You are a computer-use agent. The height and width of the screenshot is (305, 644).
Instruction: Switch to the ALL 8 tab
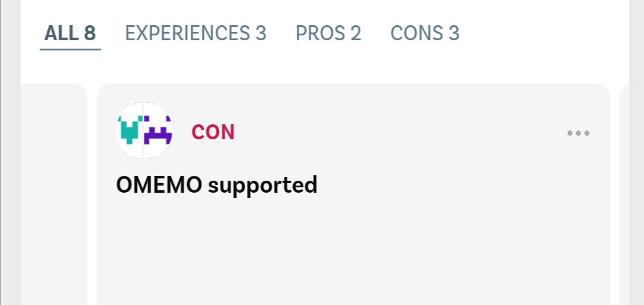[70, 33]
